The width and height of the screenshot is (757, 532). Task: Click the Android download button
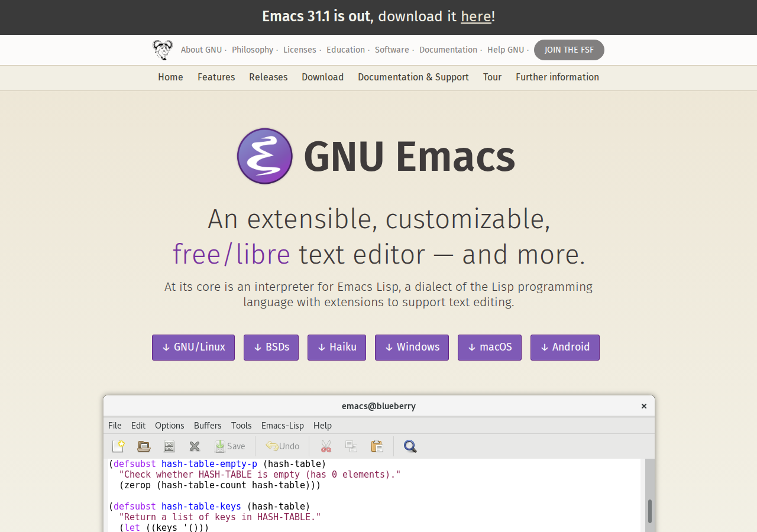point(565,348)
